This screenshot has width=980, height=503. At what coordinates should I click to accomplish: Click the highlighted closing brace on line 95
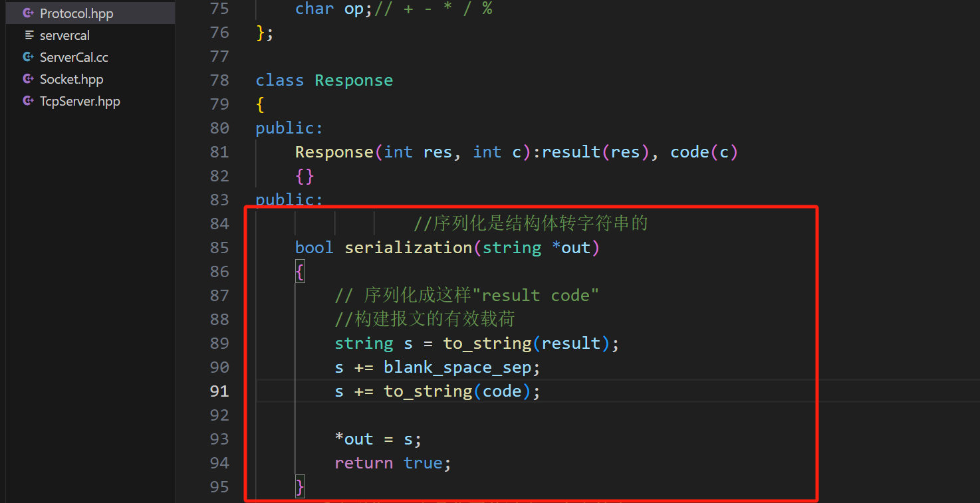[x=300, y=487]
